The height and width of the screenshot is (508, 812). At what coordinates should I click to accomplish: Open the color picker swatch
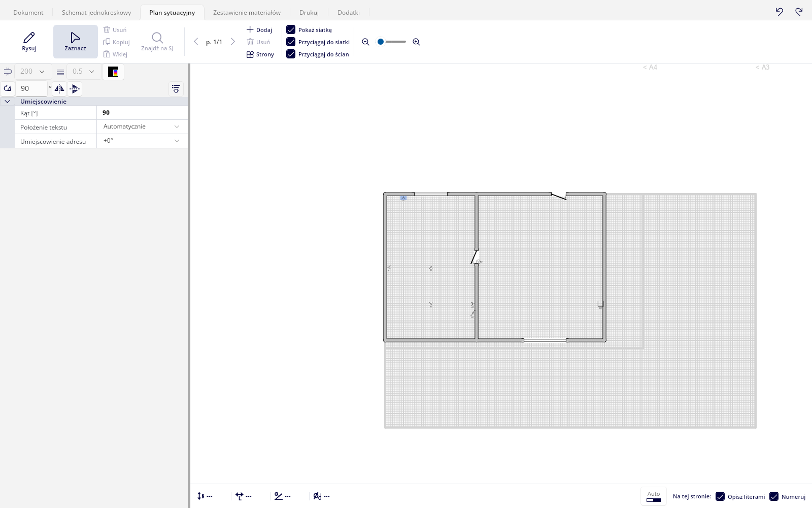(x=113, y=72)
